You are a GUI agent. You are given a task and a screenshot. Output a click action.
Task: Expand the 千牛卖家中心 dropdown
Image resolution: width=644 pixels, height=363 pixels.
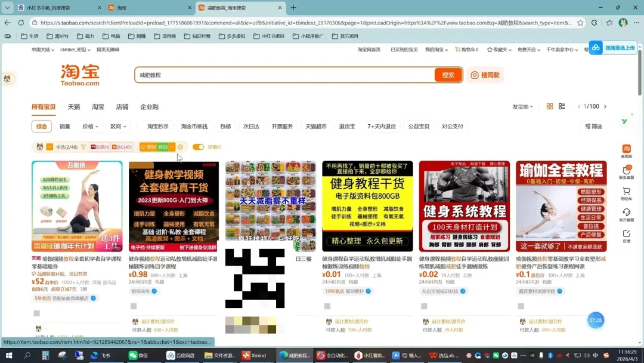point(562,50)
